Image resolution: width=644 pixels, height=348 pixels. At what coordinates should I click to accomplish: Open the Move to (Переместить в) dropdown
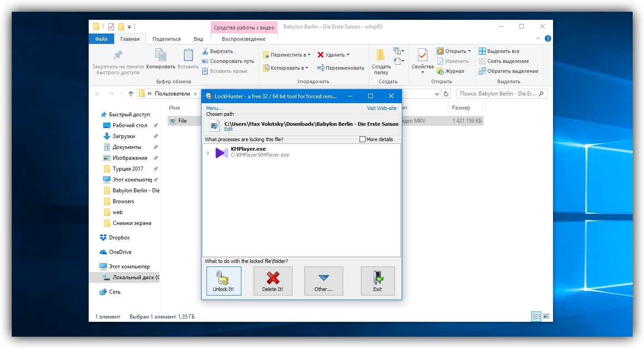pos(287,55)
